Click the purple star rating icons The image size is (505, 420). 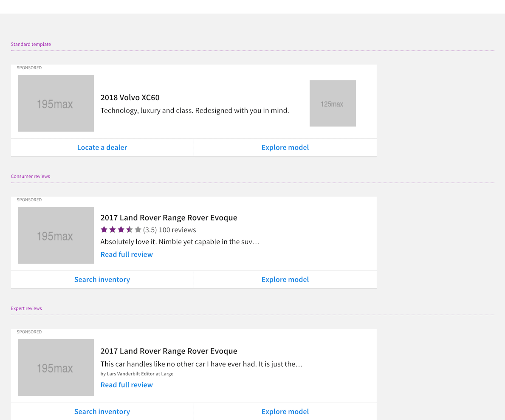point(121,230)
